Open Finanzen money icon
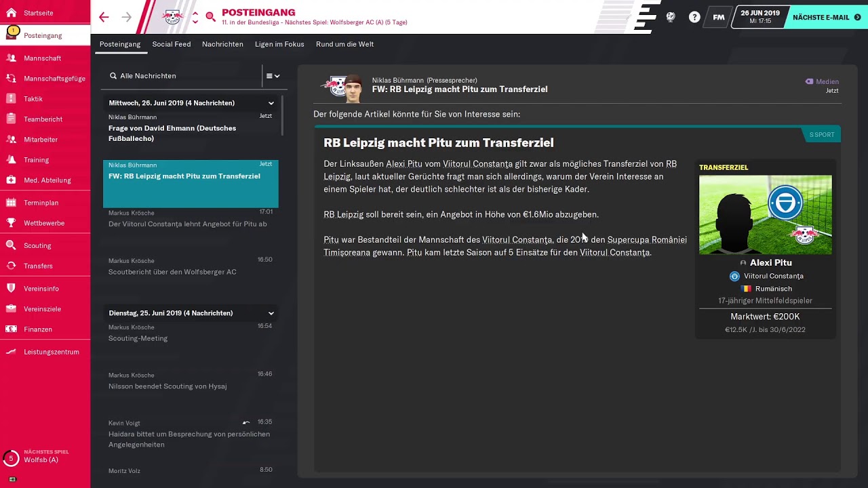The image size is (868, 488). 11,329
